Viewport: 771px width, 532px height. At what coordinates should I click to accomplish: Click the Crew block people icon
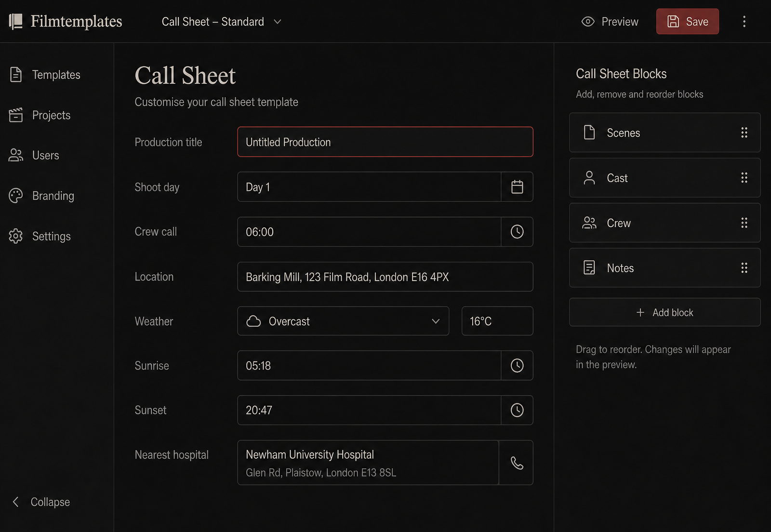click(x=589, y=223)
